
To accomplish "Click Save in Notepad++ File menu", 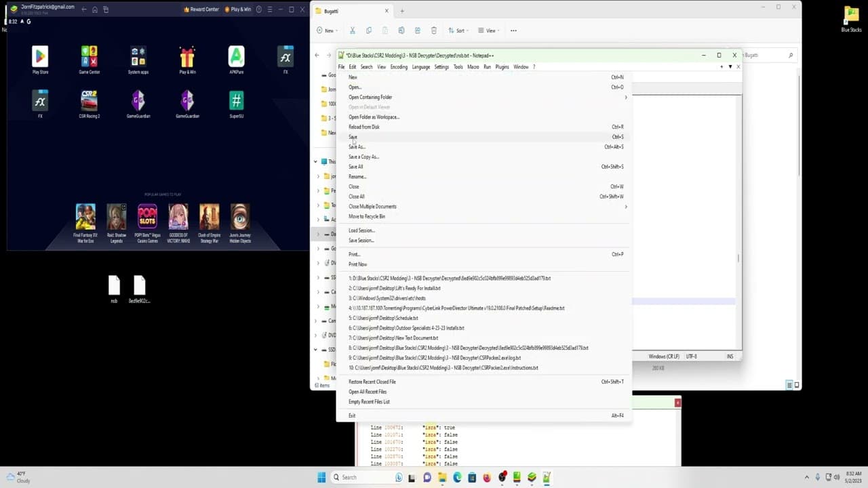I will pyautogui.click(x=484, y=137).
